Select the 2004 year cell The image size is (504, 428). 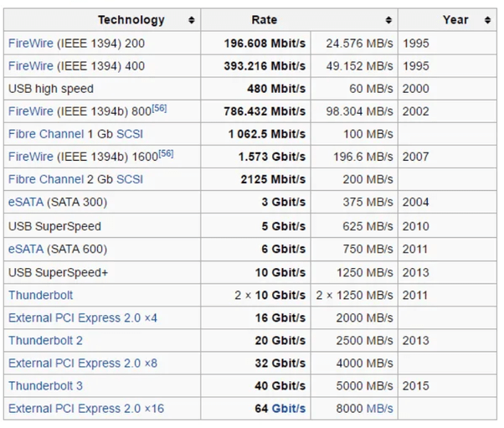coord(447,202)
